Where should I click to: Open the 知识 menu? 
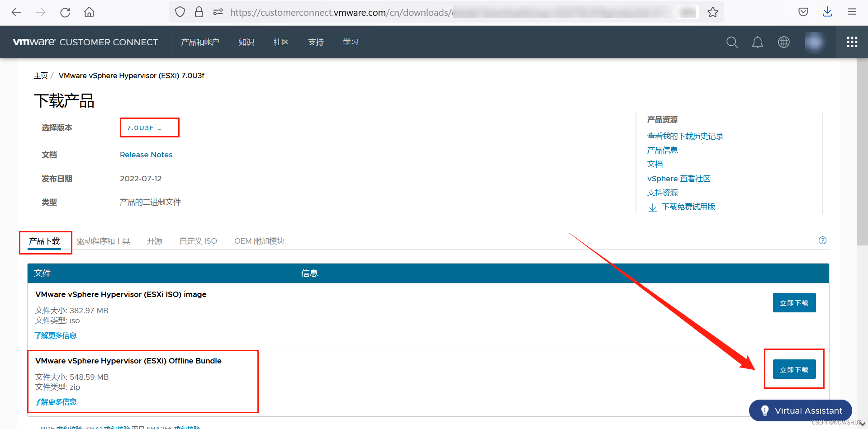pos(246,42)
